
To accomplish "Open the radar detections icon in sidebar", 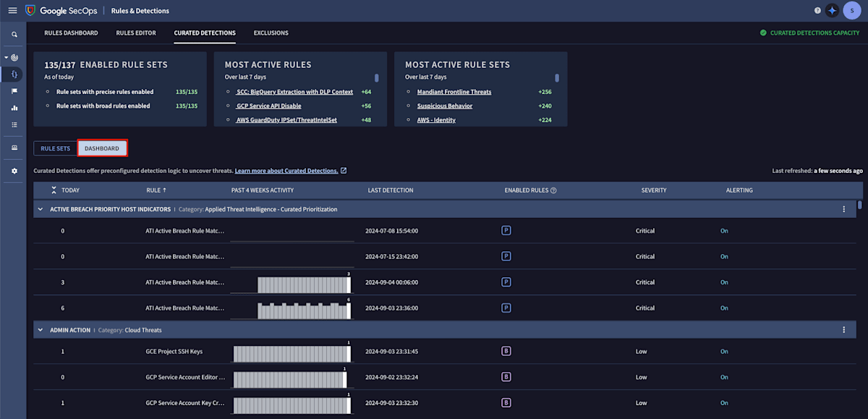I will tap(15, 57).
